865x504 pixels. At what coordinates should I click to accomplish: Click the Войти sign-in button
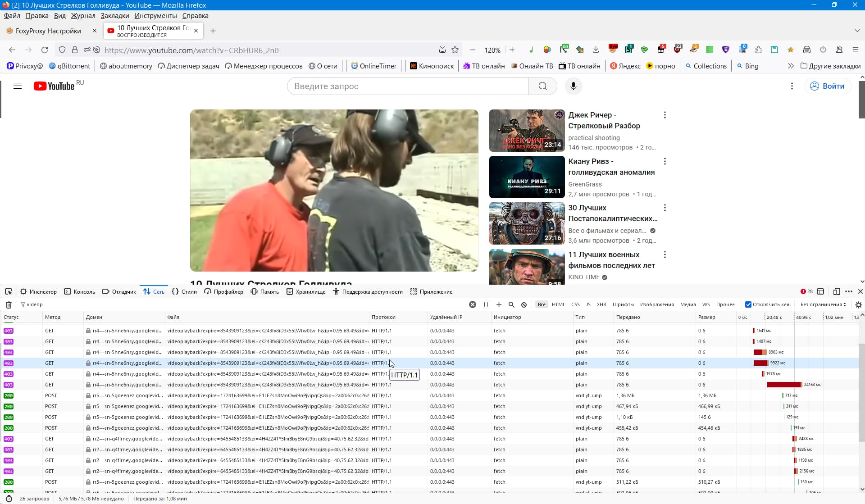(x=828, y=86)
